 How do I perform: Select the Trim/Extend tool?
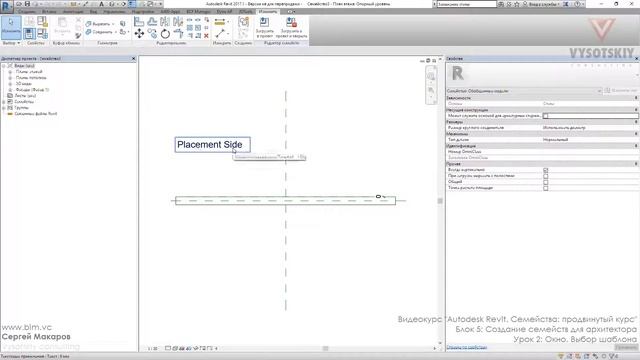click(x=178, y=33)
